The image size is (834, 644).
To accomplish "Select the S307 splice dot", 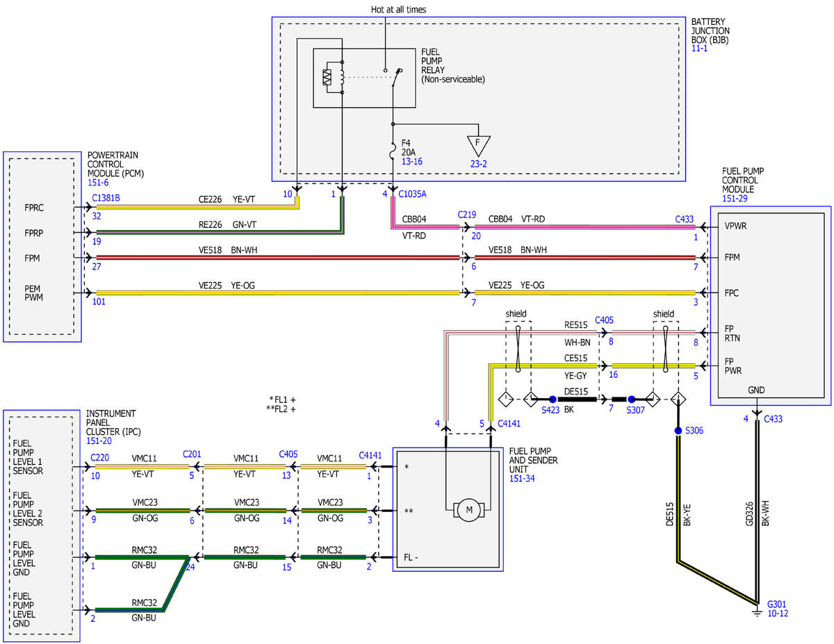I will coord(631,399).
